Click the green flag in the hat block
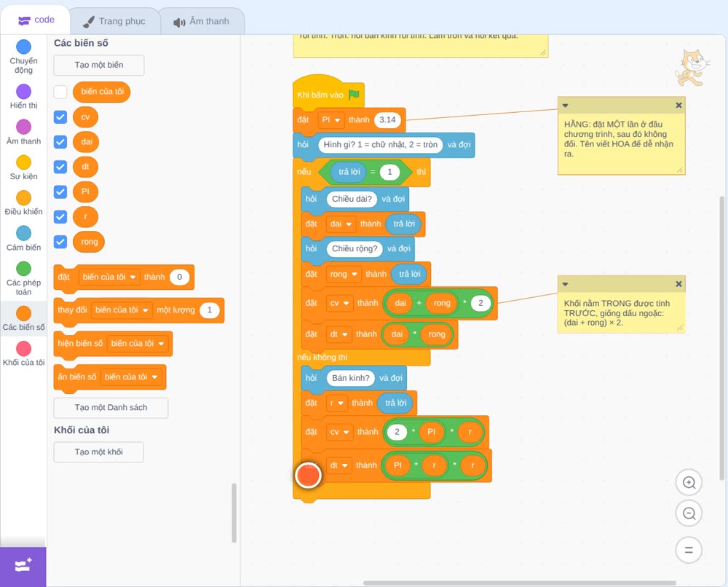The height and width of the screenshot is (587, 728). [x=355, y=95]
